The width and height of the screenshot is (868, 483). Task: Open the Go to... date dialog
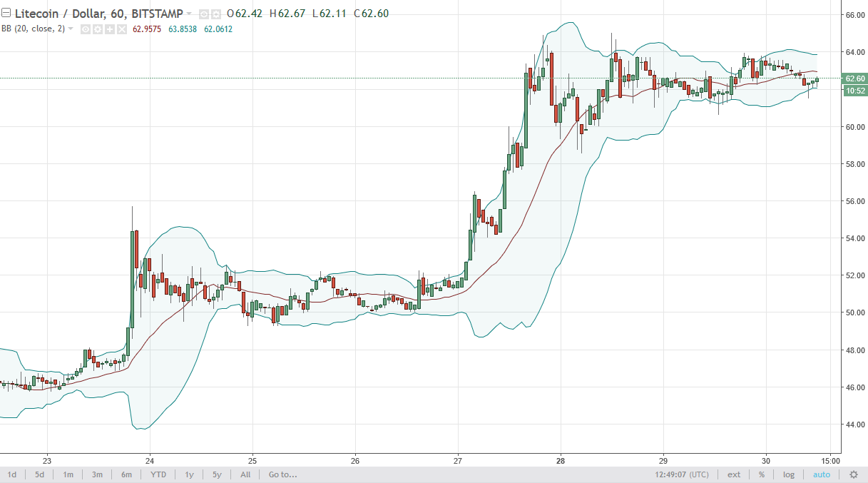(282, 474)
